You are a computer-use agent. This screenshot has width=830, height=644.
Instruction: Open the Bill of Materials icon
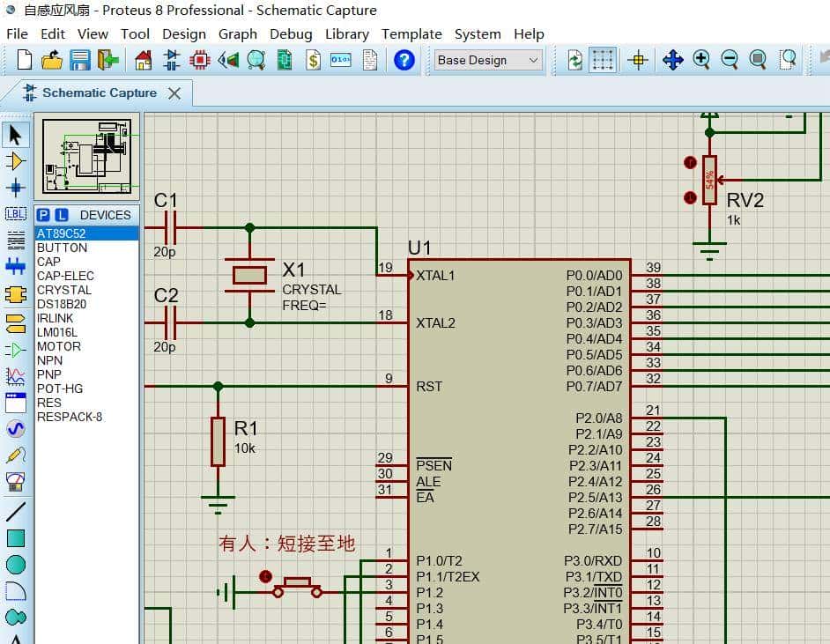313,60
